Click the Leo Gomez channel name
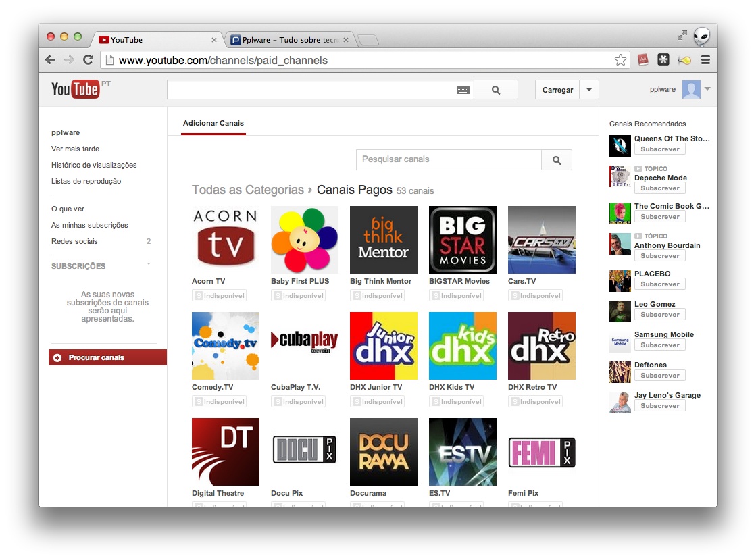Screen dimensions: 756x560 (655, 304)
